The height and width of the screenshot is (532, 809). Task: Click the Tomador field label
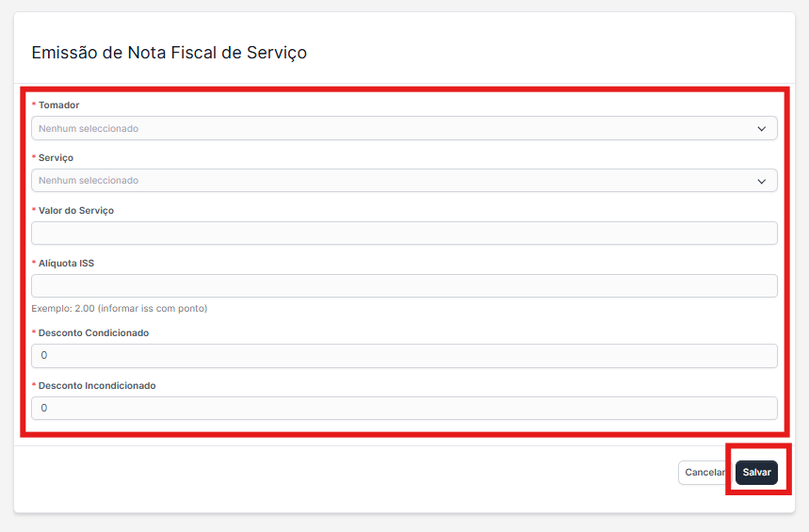(58, 105)
